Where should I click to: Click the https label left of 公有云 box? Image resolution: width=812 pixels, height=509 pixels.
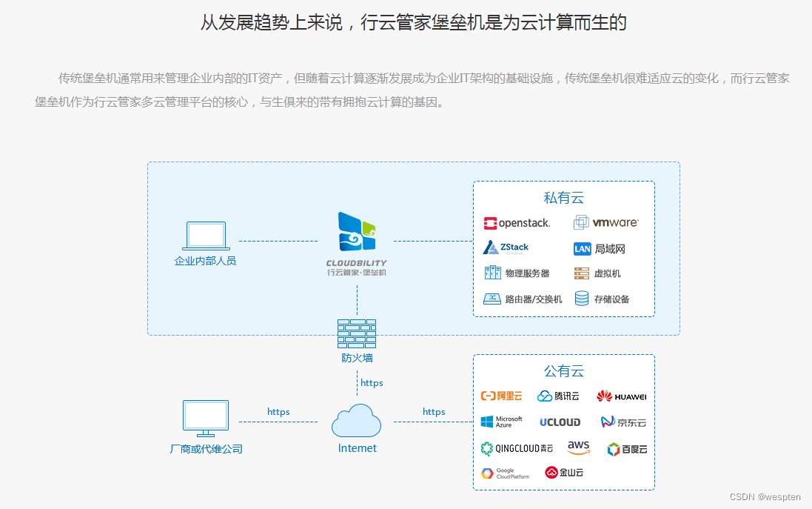(x=434, y=411)
